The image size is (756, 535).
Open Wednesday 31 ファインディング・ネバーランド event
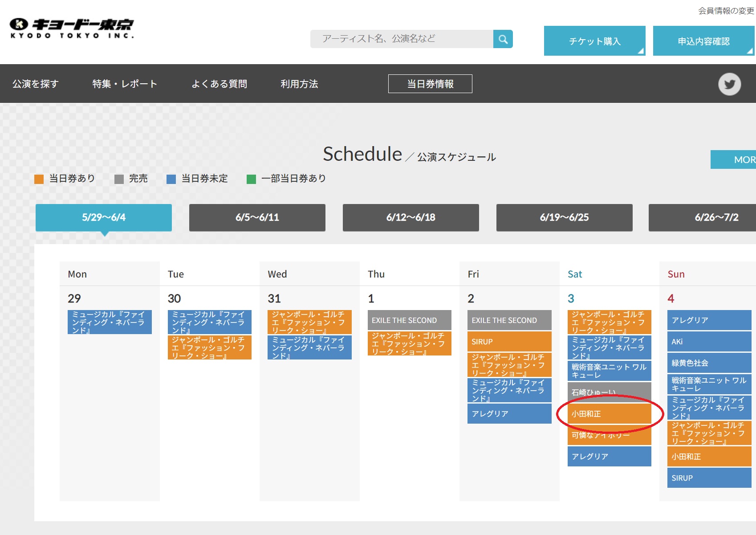tap(309, 347)
